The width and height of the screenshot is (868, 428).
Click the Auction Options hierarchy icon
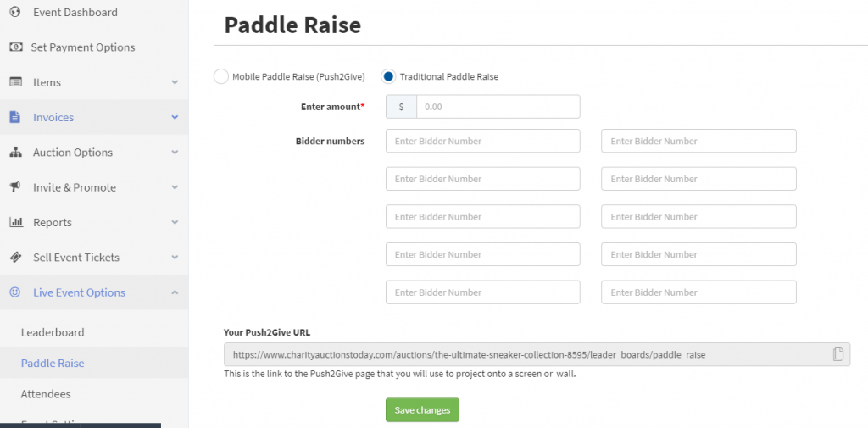click(15, 153)
